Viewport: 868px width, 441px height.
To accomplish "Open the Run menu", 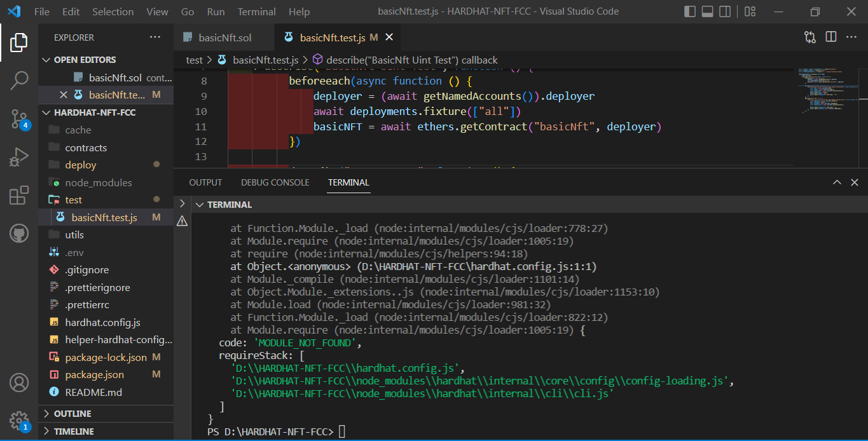I will (216, 11).
